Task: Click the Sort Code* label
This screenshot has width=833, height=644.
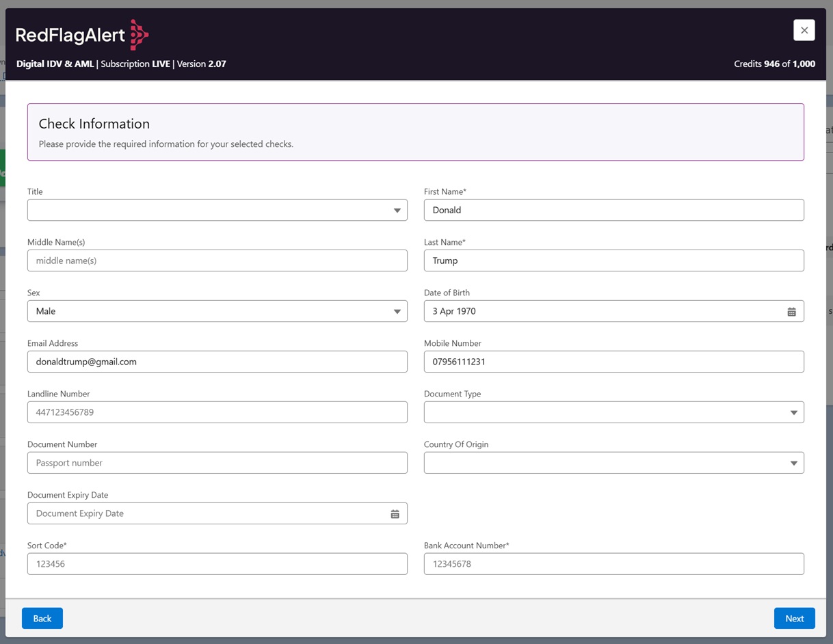Action: (x=47, y=546)
